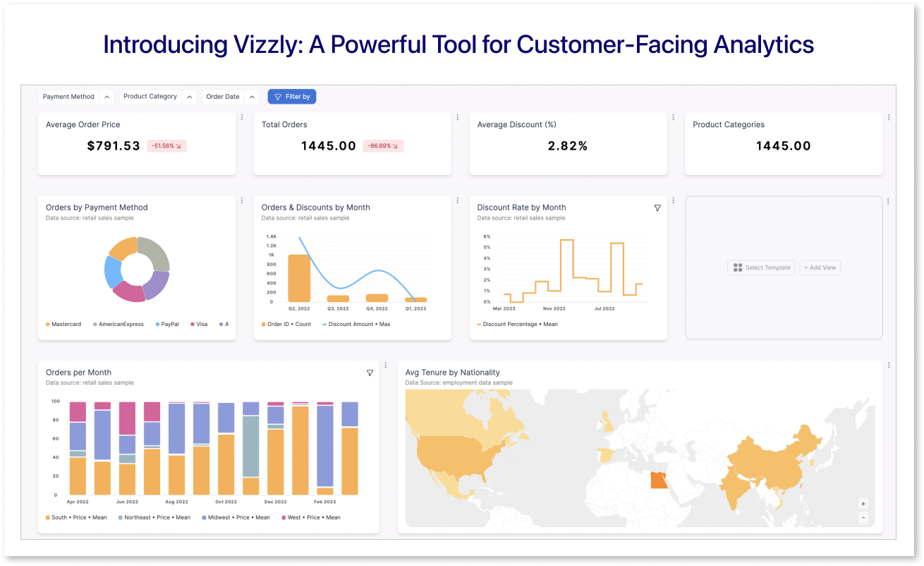The height and width of the screenshot is (566, 924).
Task: Open options menu for Orders & Discounts by Month
Action: click(x=458, y=201)
